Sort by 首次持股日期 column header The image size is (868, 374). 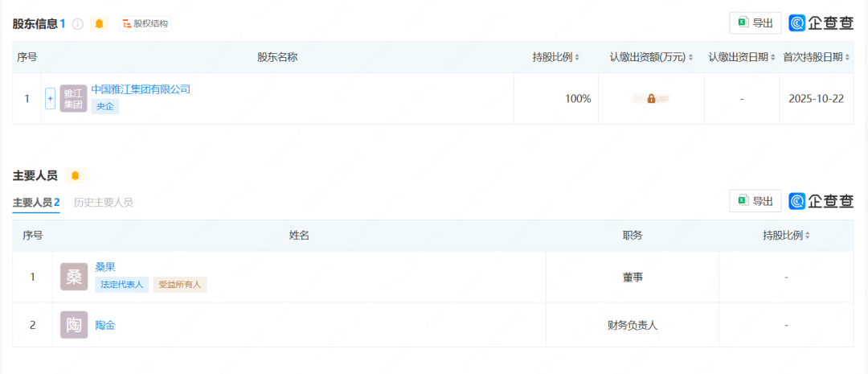click(x=817, y=57)
